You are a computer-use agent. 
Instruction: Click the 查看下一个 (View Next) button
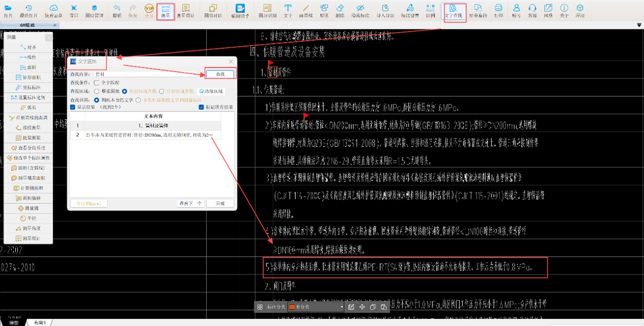[x=190, y=203]
